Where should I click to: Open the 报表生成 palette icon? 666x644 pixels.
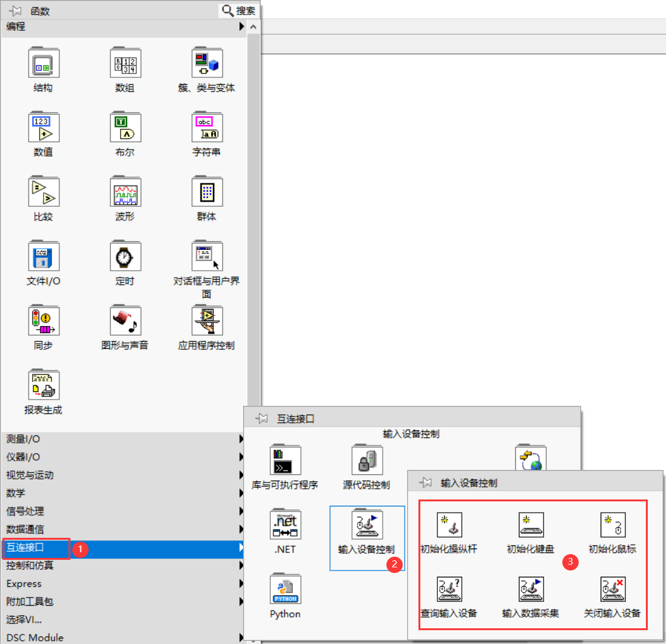point(43,385)
